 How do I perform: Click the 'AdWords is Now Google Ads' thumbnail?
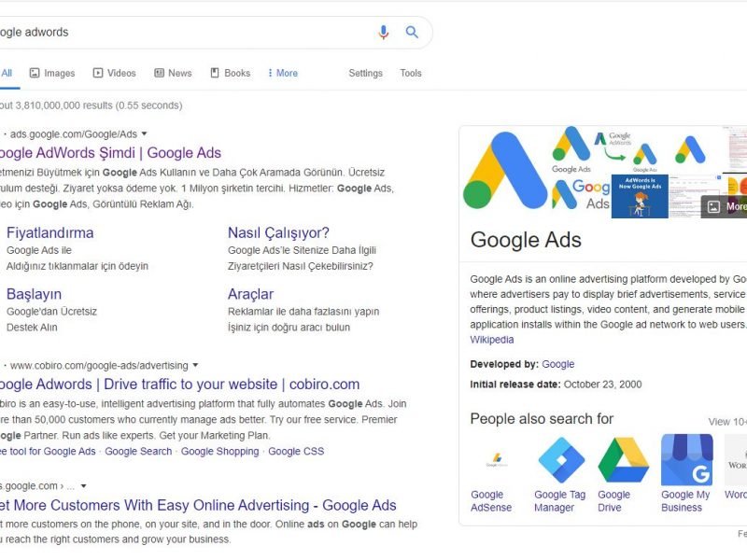tap(640, 196)
